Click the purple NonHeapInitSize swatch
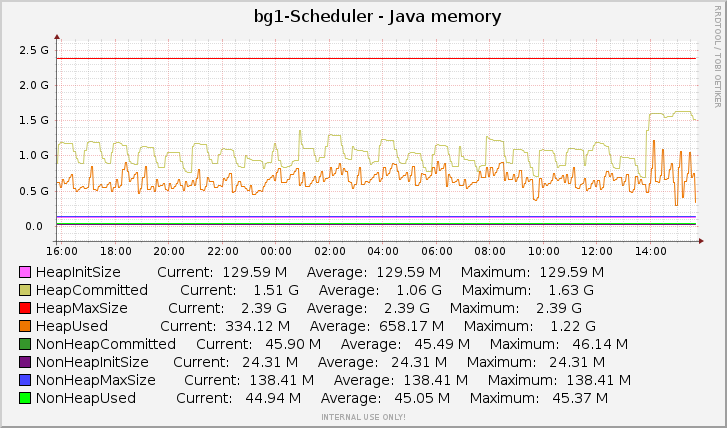727x428 pixels. [x=25, y=362]
